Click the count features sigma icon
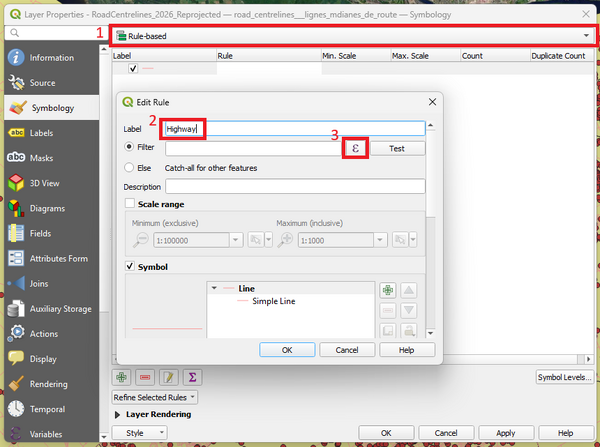 192,377
